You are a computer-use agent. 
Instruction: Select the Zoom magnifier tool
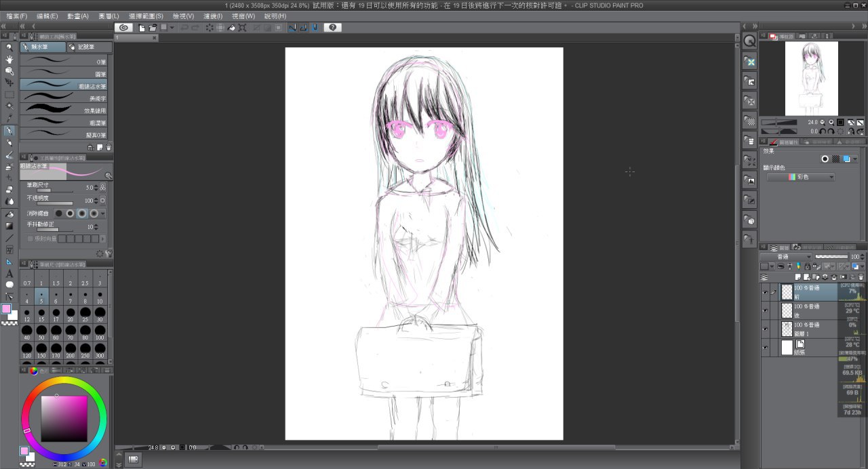(9, 47)
